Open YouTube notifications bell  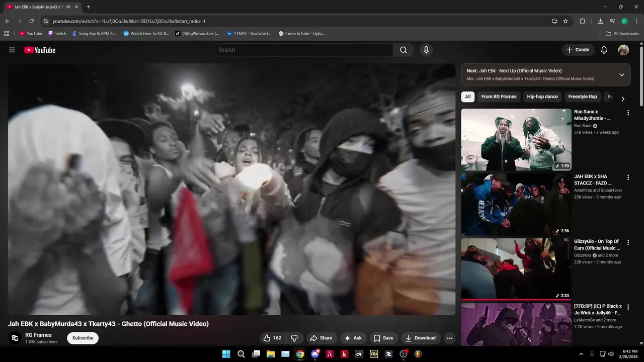coord(604,50)
